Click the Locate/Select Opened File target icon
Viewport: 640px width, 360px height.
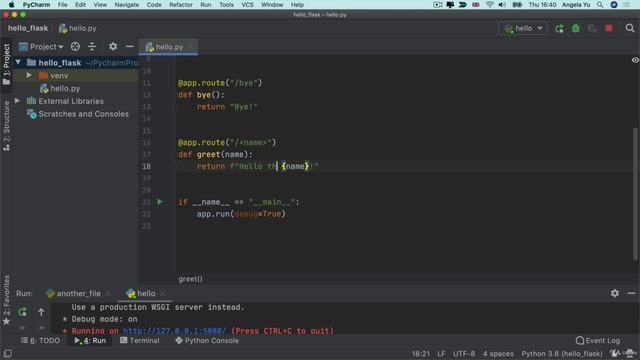coord(75,47)
